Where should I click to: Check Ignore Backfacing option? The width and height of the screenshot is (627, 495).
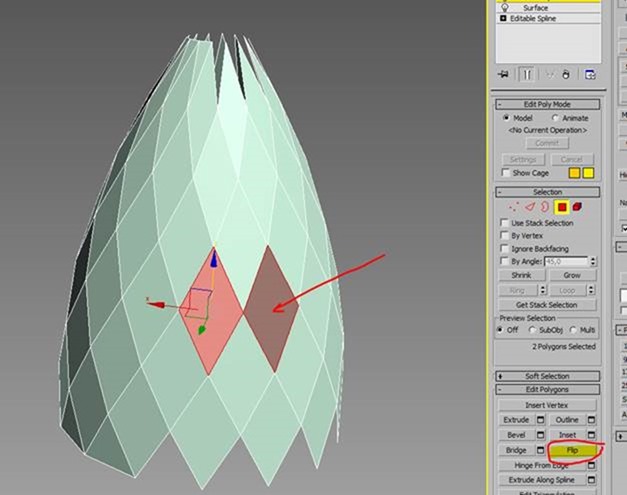point(506,248)
